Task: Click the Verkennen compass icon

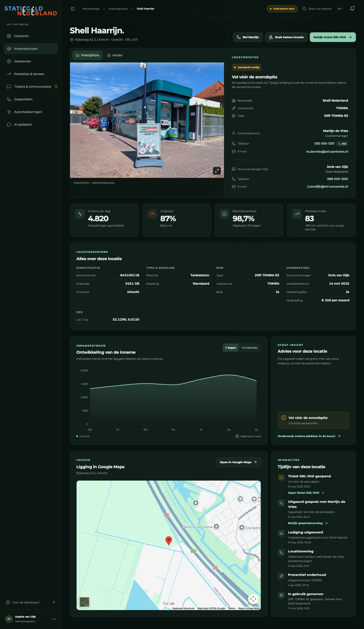Action: (9, 61)
